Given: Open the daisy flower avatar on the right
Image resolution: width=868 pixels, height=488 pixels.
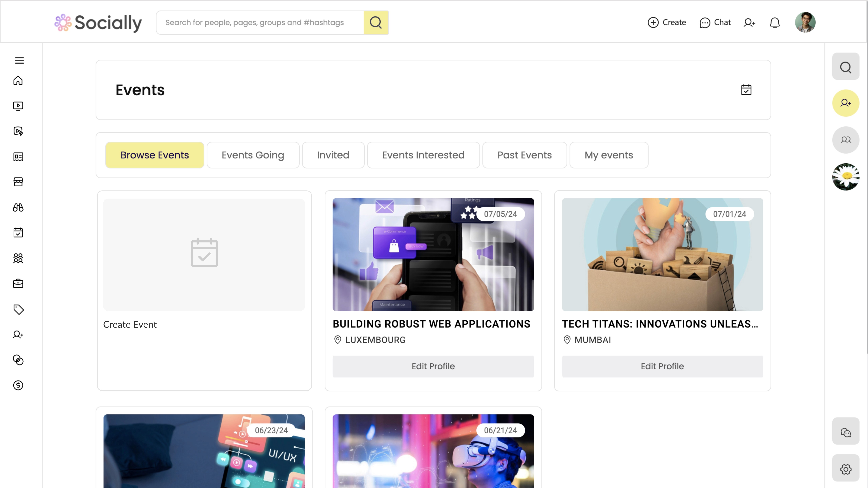Looking at the screenshot, I should (x=845, y=177).
